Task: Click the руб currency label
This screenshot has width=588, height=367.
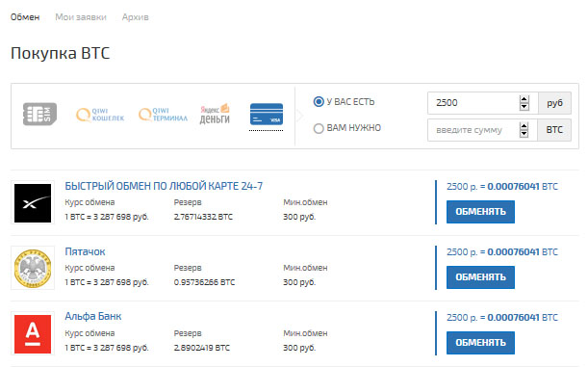Action: click(x=554, y=103)
